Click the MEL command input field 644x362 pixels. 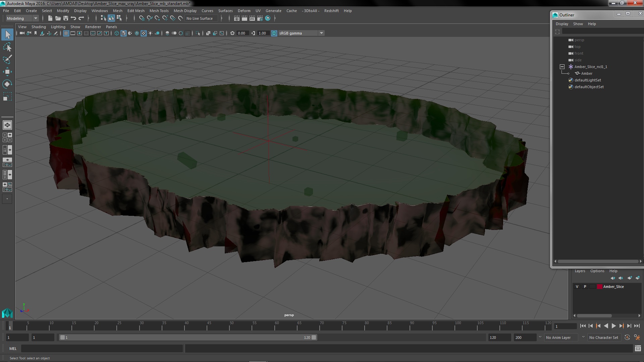(x=102, y=349)
